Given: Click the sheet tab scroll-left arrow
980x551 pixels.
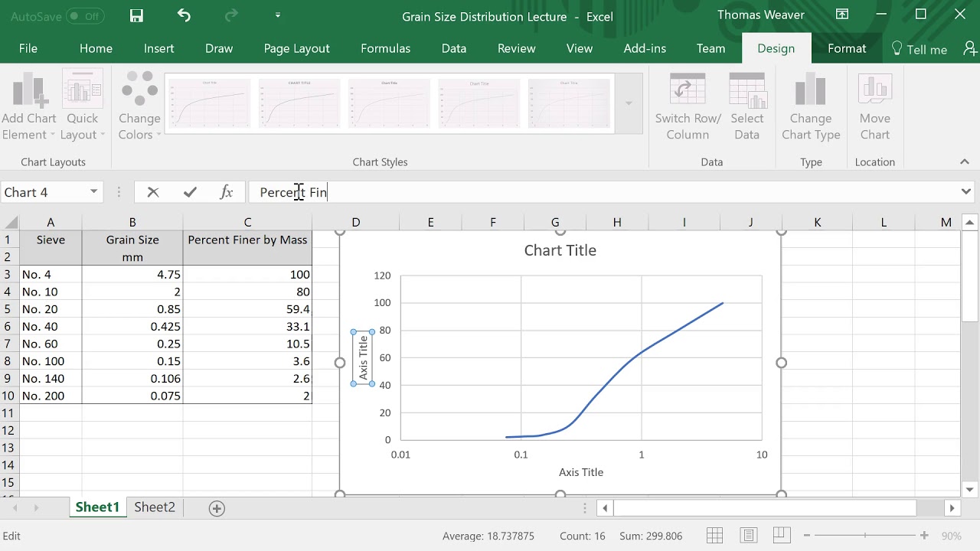Looking at the screenshot, I should point(15,507).
